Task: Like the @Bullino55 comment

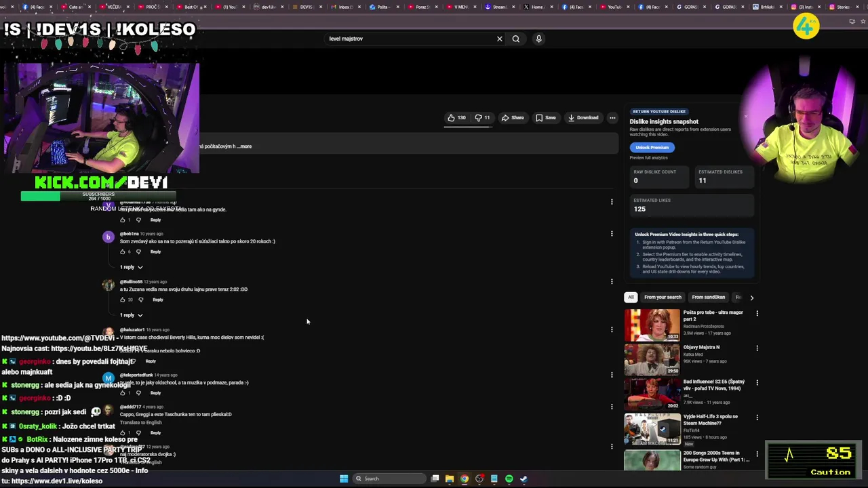Action: [x=123, y=300]
